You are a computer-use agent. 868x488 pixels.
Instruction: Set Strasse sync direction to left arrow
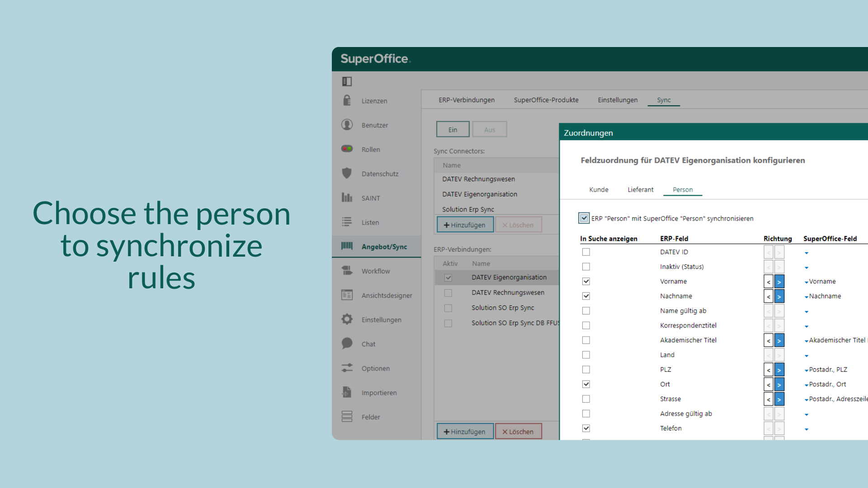coord(769,399)
